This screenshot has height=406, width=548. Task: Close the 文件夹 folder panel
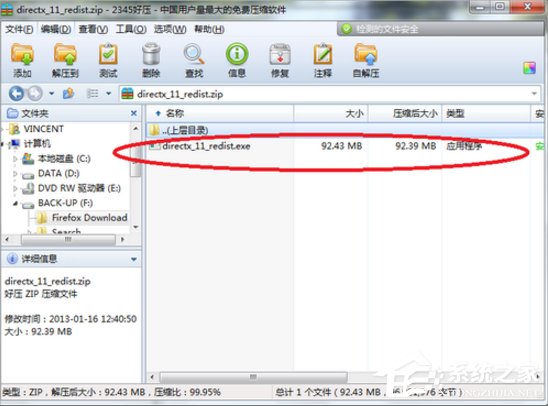(134, 113)
